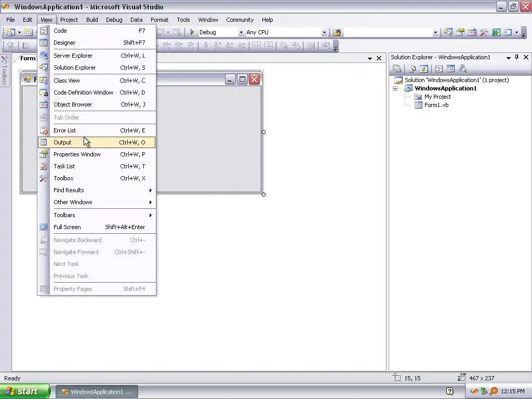This screenshot has width=532, height=399.
Task: Click the Object Browser toolbar icon
Action: coord(472,32)
